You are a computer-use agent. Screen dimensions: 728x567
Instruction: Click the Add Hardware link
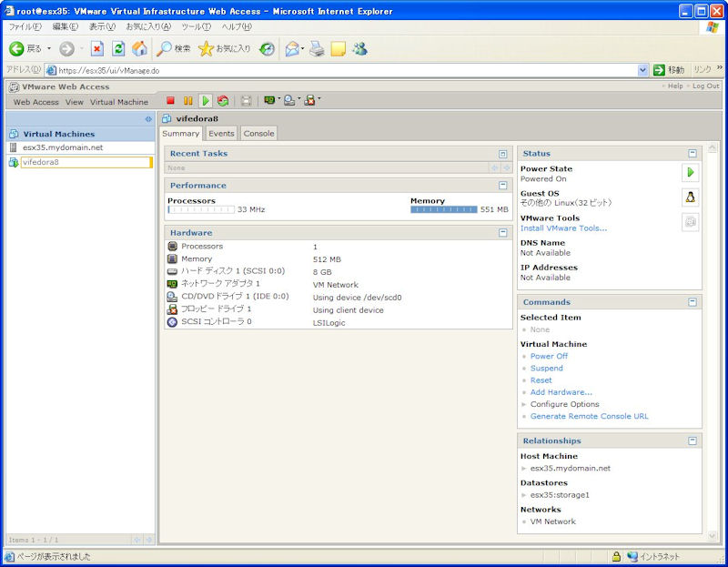coord(561,392)
